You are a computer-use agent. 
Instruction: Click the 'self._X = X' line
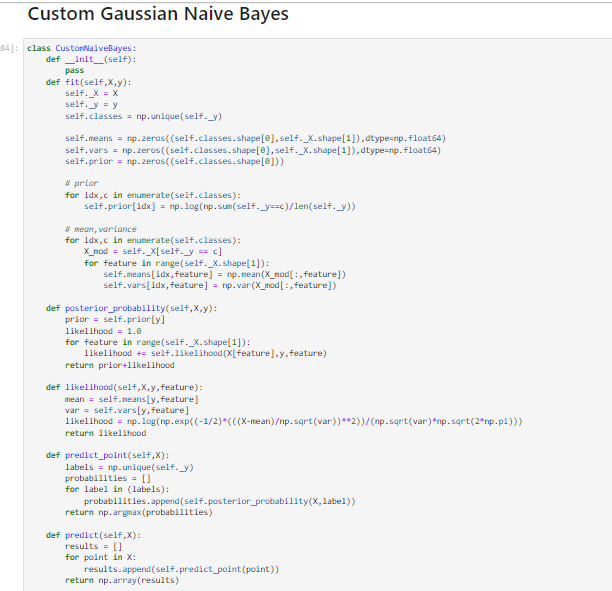tap(91, 94)
